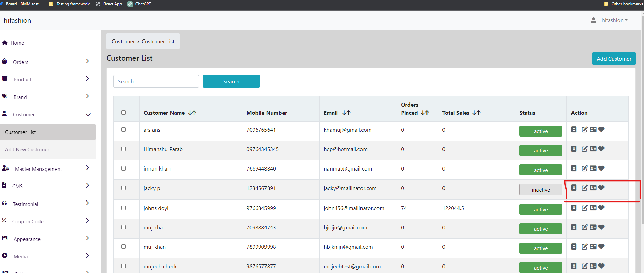The height and width of the screenshot is (273, 644).
Task: Click the teal Search button
Action: click(x=231, y=81)
